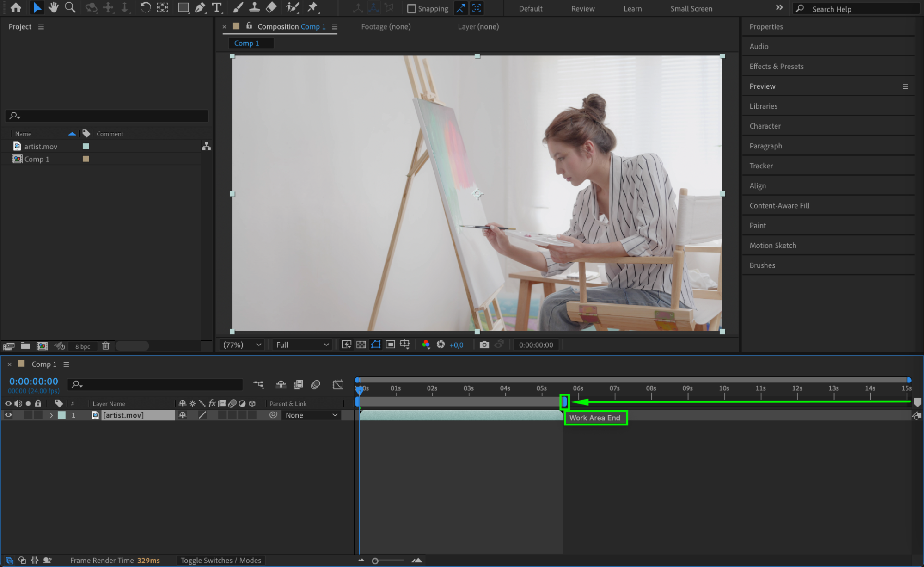924x567 pixels.
Task: Open the Motion Sketch panel
Action: [773, 246]
